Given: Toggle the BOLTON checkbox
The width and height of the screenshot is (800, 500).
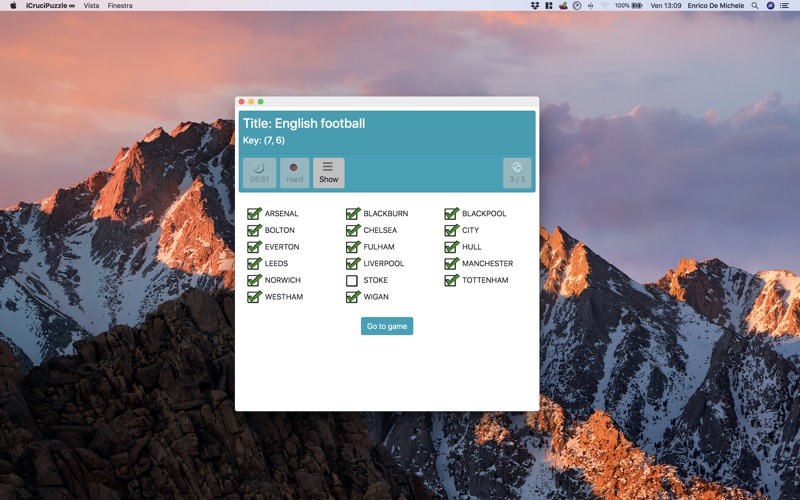Looking at the screenshot, I should click(x=254, y=230).
